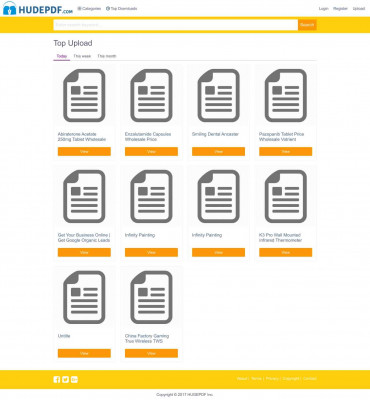This screenshot has width=370, height=400.
Task: Open document icon for Pazopanib Tablet Price
Action: pos(286,96)
